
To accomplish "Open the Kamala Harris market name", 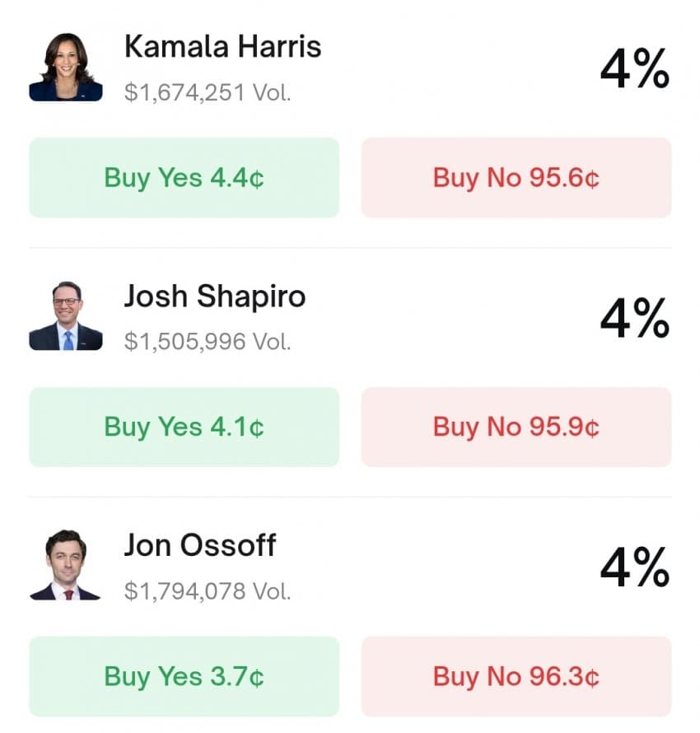I will [x=222, y=47].
